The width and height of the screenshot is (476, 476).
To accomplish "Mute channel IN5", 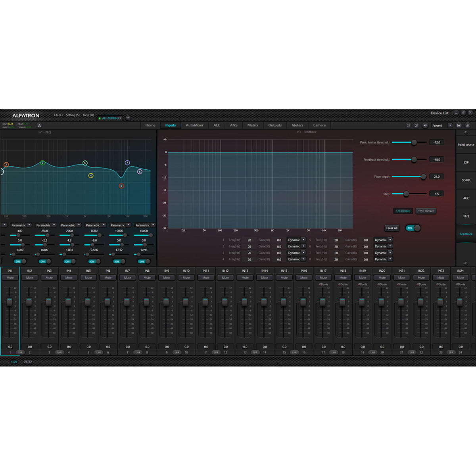I will 88,277.
